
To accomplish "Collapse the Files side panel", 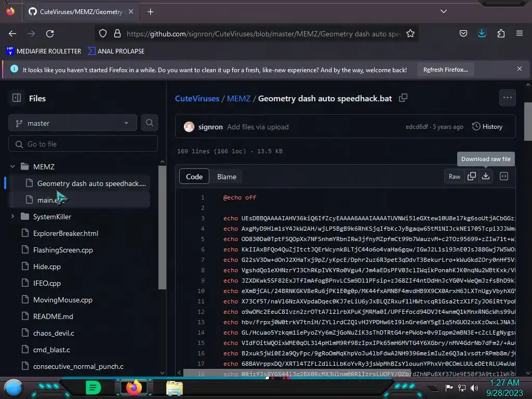I will tap(16, 98).
